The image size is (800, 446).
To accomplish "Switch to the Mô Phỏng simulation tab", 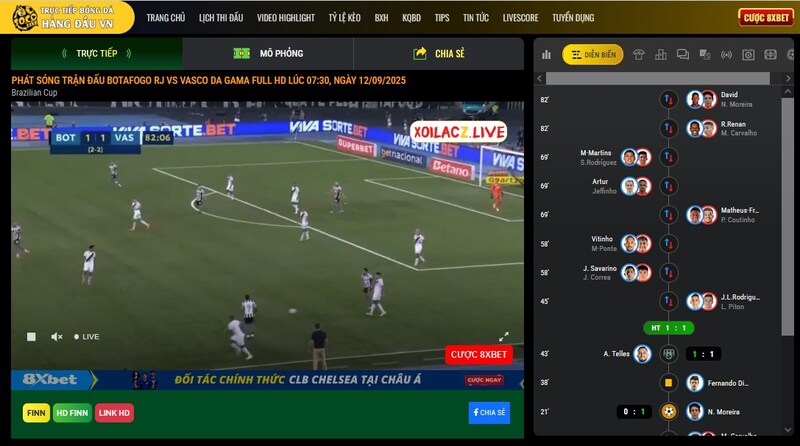I will click(268, 53).
